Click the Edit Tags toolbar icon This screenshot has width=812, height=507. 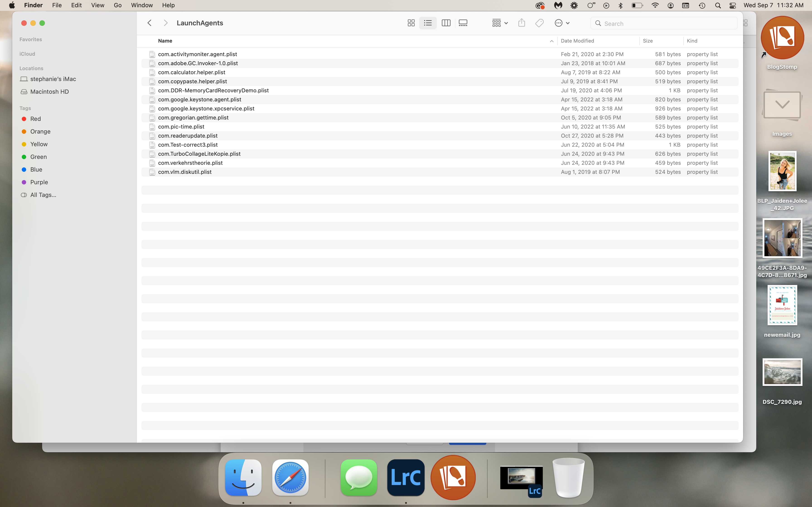tap(539, 23)
